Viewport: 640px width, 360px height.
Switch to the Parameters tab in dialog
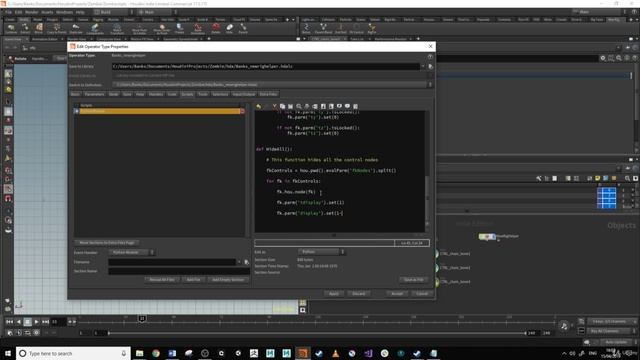[x=94, y=94]
